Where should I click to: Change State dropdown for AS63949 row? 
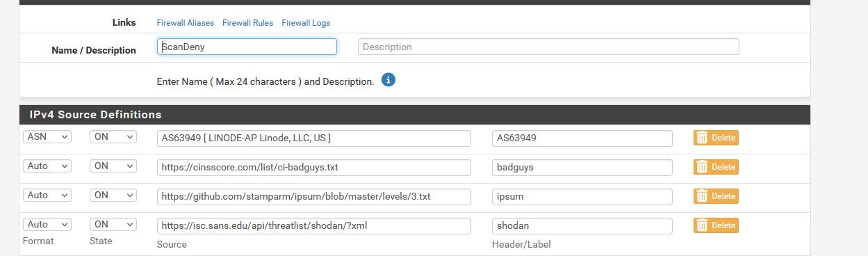113,137
